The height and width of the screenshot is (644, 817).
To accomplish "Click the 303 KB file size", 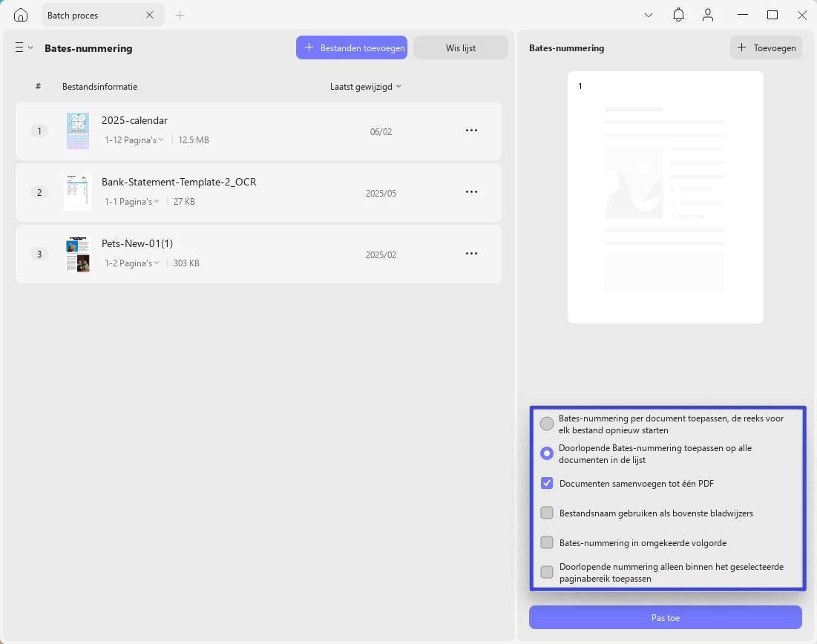I will [x=186, y=263].
